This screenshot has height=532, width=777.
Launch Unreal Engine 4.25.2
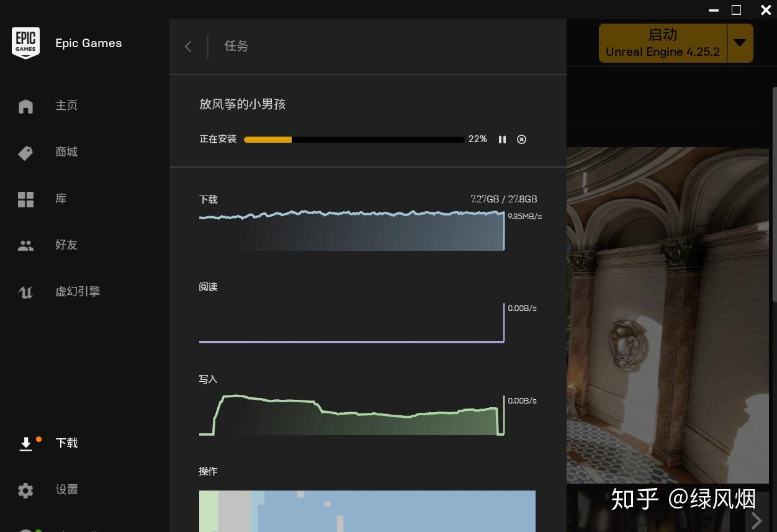tap(663, 42)
